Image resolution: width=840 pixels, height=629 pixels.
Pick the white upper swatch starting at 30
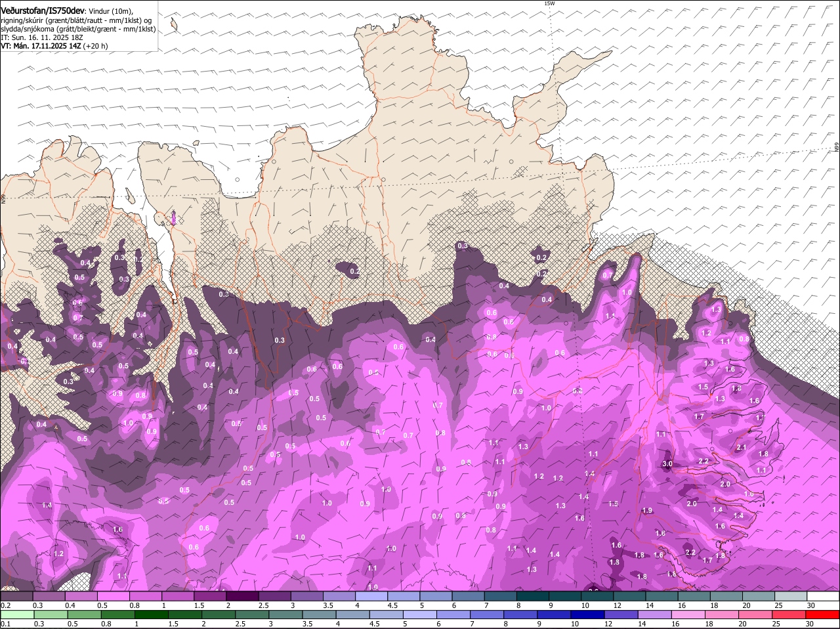point(823,596)
